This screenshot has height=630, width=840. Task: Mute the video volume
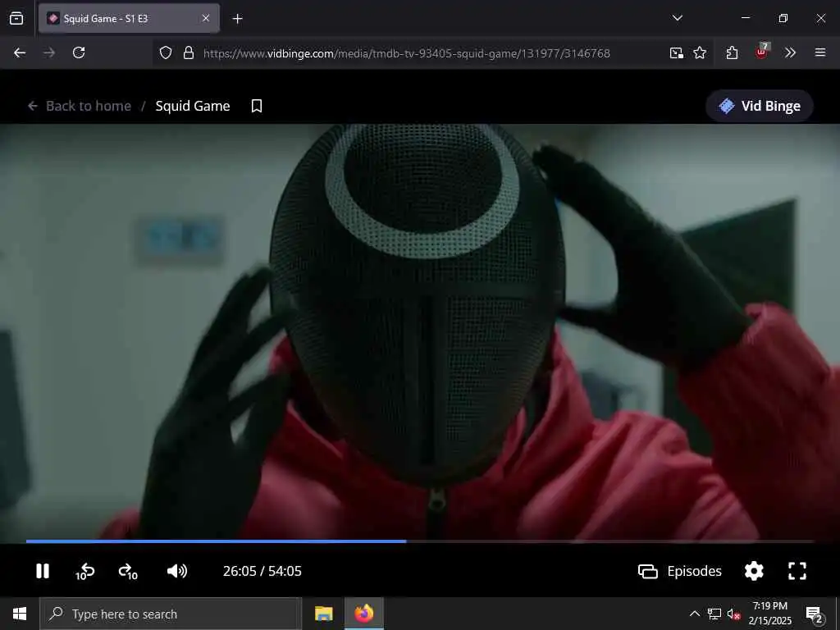pyautogui.click(x=177, y=571)
